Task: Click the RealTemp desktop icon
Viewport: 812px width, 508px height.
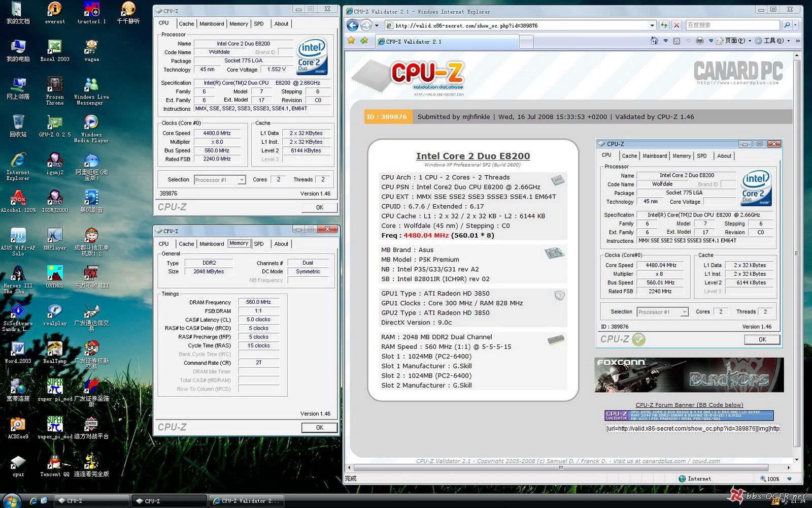Action: point(55,353)
